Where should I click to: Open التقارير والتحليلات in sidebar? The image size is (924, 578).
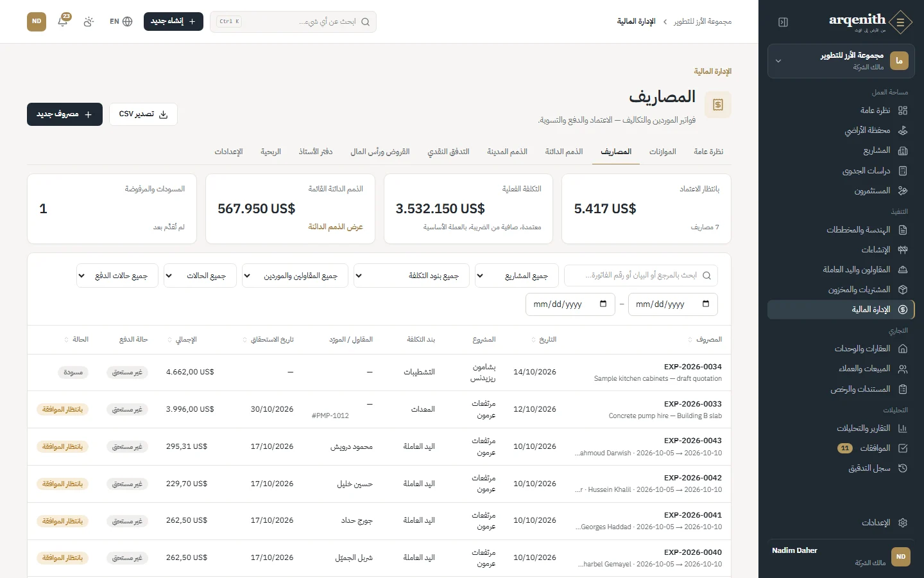(841, 428)
